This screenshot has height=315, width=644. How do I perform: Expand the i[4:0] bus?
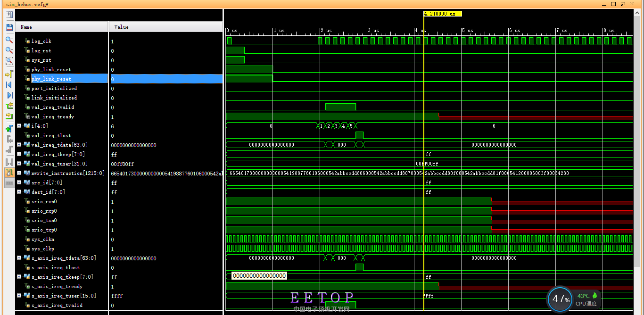[19, 126]
